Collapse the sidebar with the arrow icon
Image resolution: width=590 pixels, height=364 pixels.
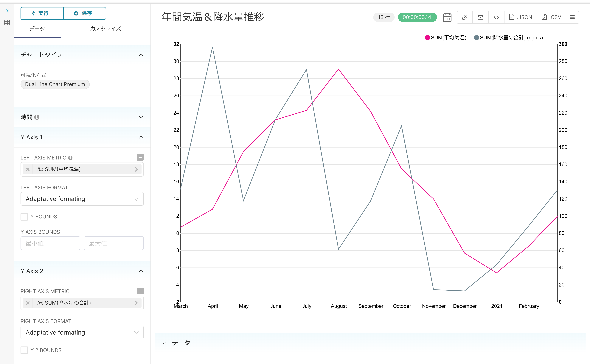pos(7,11)
